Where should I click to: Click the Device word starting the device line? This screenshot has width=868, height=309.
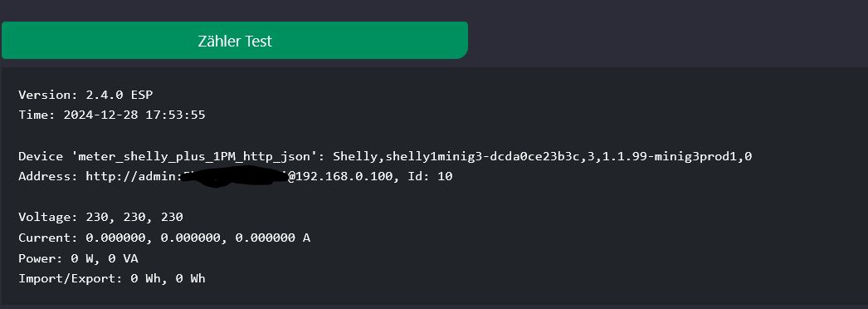[x=41, y=157]
